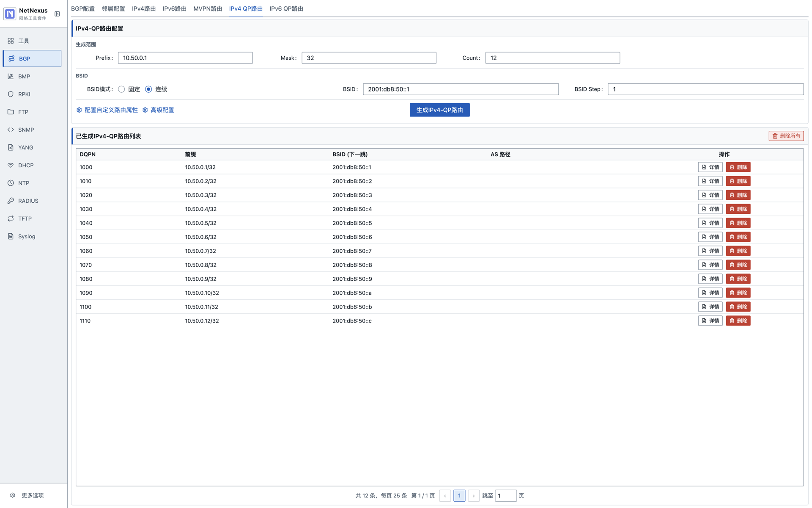Viewport: 812px width, 508px height.
Task: Switch to 邻居配置 tab
Action: click(113, 8)
